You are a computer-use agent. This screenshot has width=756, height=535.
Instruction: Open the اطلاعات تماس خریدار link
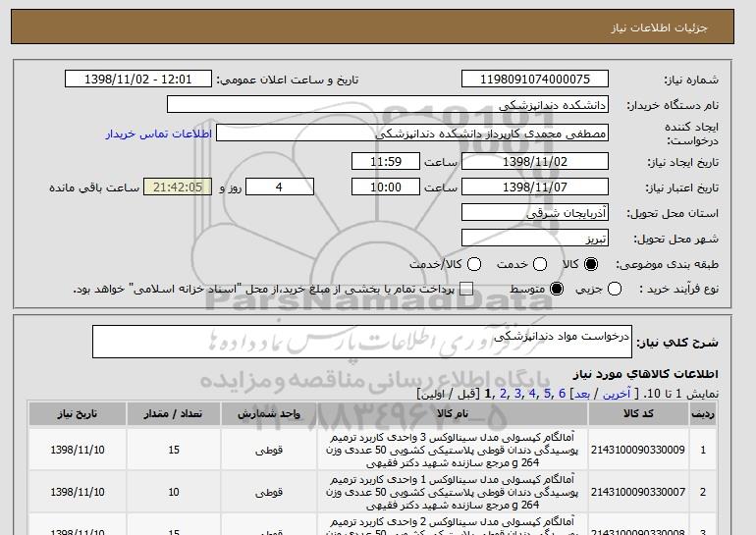tap(159, 134)
